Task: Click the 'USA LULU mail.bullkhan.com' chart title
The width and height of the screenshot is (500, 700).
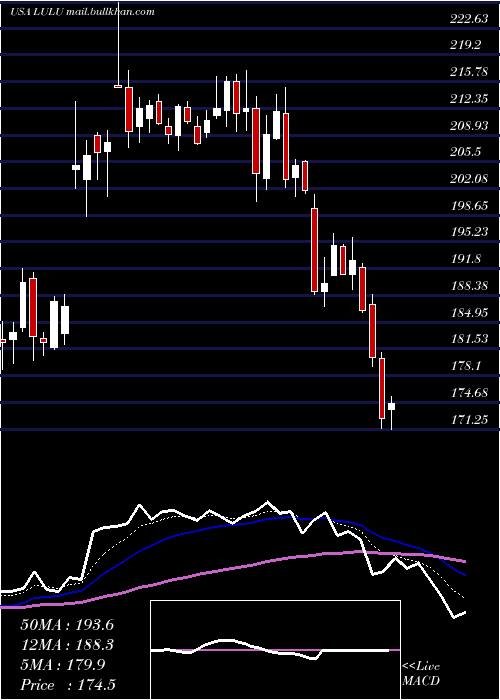Action: [83, 12]
